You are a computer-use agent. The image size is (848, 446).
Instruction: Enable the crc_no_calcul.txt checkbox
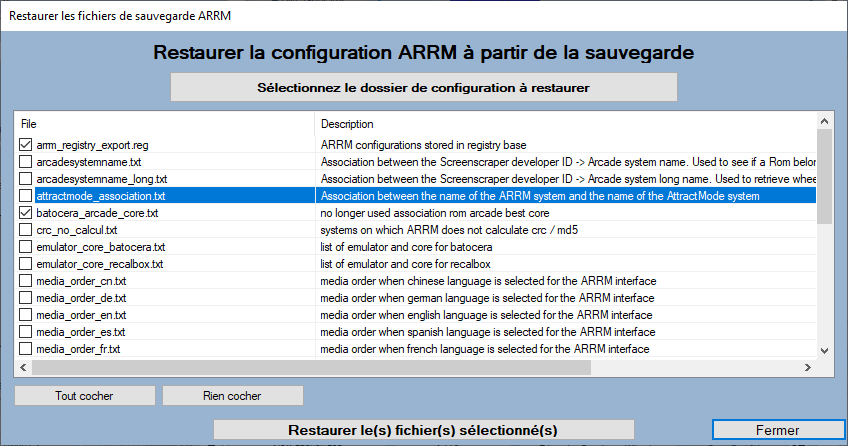26,230
